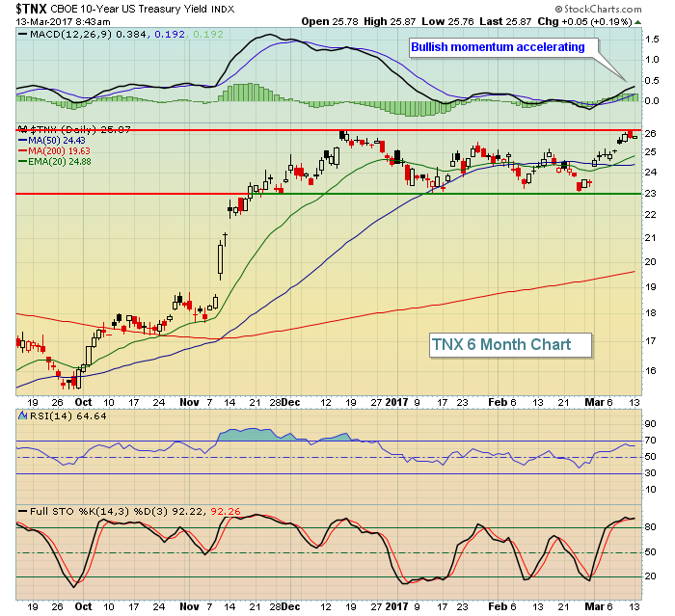Click '2017' on the bottom stochastic date axis
This screenshot has height=616, width=675.
396,607
